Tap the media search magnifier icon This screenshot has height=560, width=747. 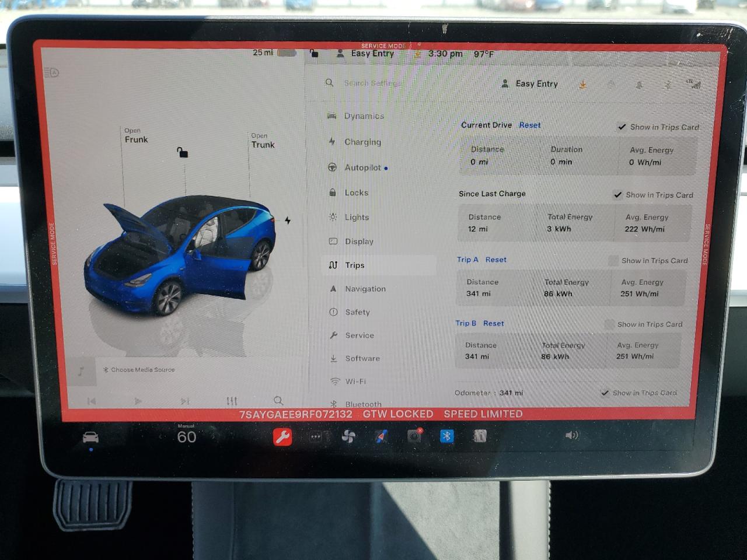click(278, 401)
